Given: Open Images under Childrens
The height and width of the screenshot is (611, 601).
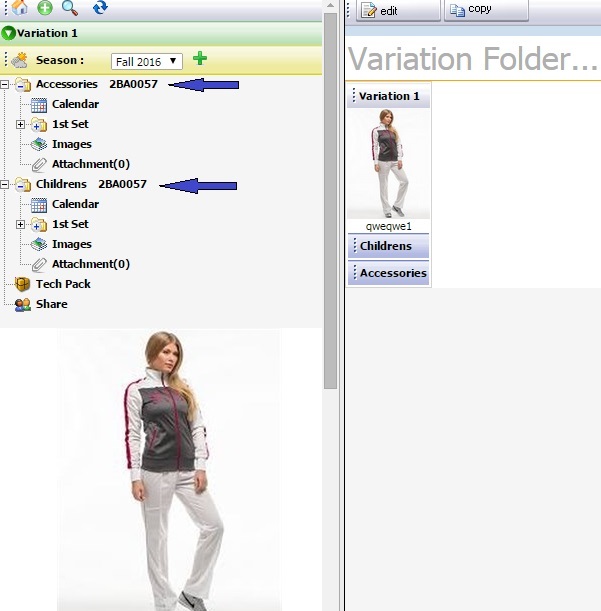Looking at the screenshot, I should pos(72,244).
